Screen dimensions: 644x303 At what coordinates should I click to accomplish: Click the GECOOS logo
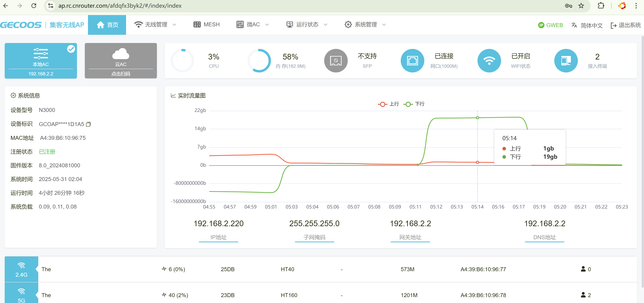click(x=21, y=25)
